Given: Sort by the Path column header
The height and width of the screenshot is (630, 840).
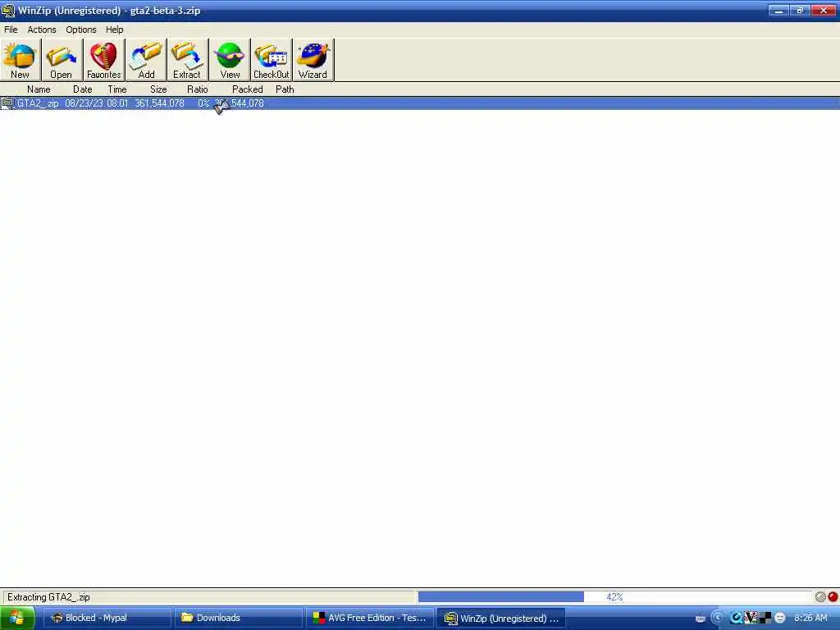Looking at the screenshot, I should pos(285,89).
